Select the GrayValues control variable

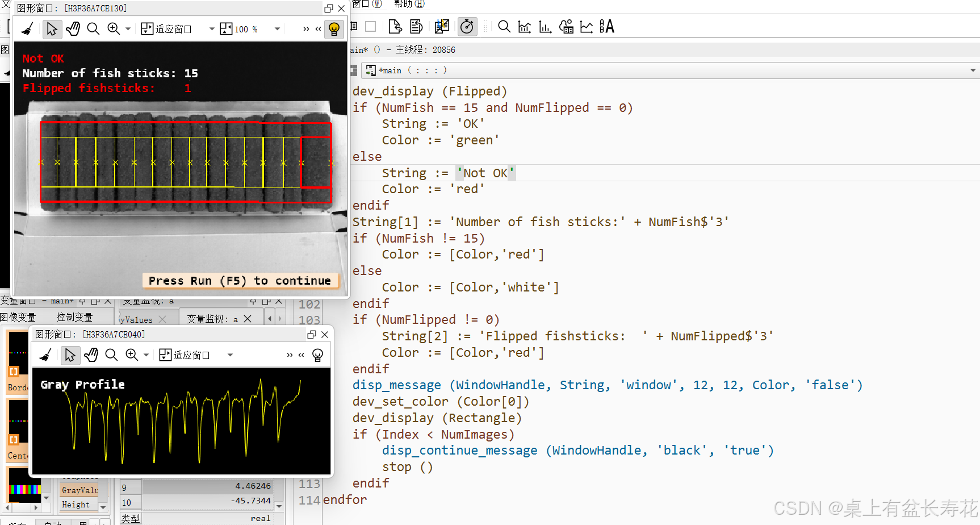tap(79, 490)
